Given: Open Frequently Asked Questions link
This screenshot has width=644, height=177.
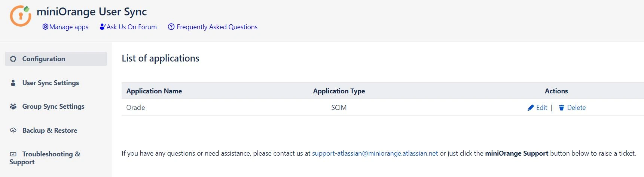Looking at the screenshot, I should click(x=217, y=27).
